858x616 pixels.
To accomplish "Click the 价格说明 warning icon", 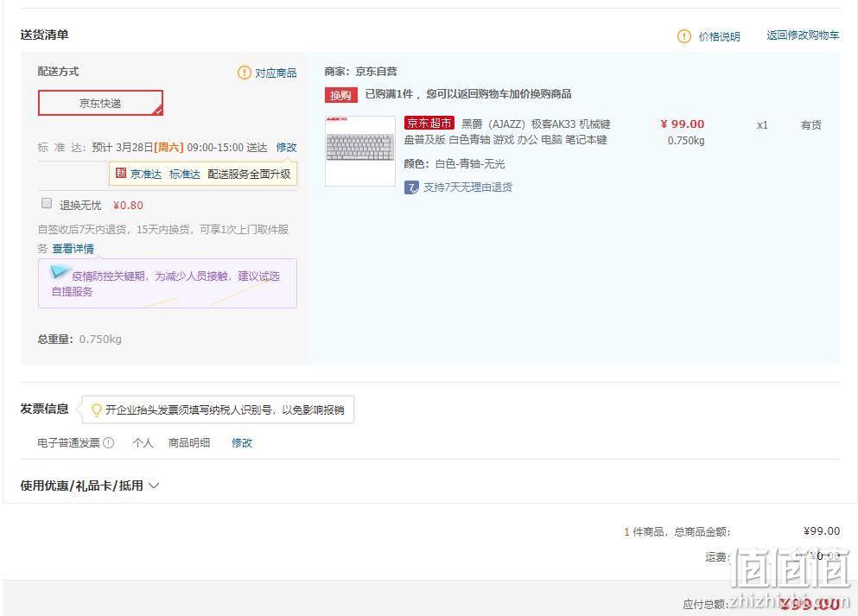I will (x=684, y=36).
